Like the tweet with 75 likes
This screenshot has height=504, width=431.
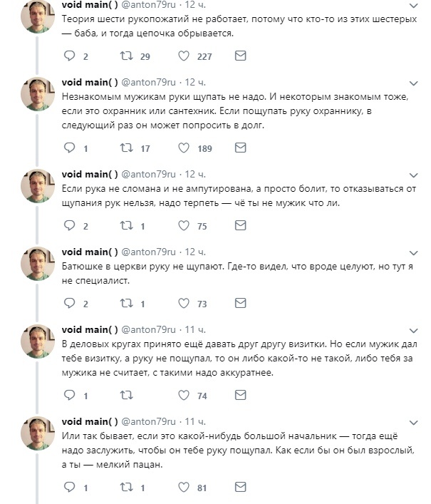184,226
